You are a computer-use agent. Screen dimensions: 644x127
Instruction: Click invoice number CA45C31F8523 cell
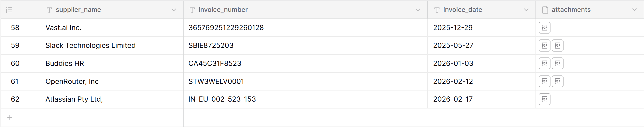pyautogui.click(x=215, y=63)
